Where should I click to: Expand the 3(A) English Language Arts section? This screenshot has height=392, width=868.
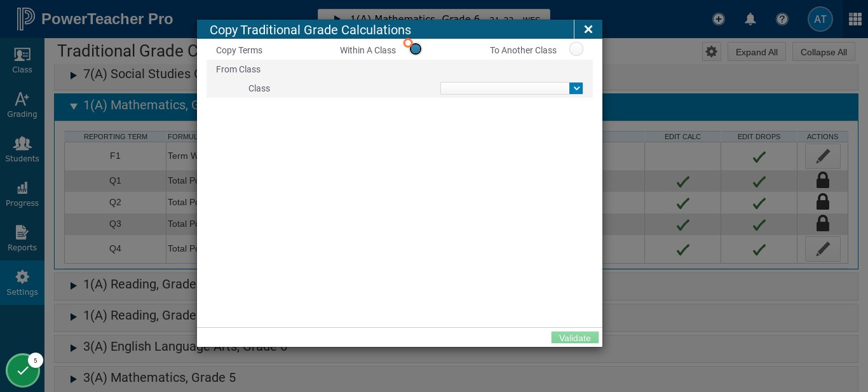click(x=73, y=348)
